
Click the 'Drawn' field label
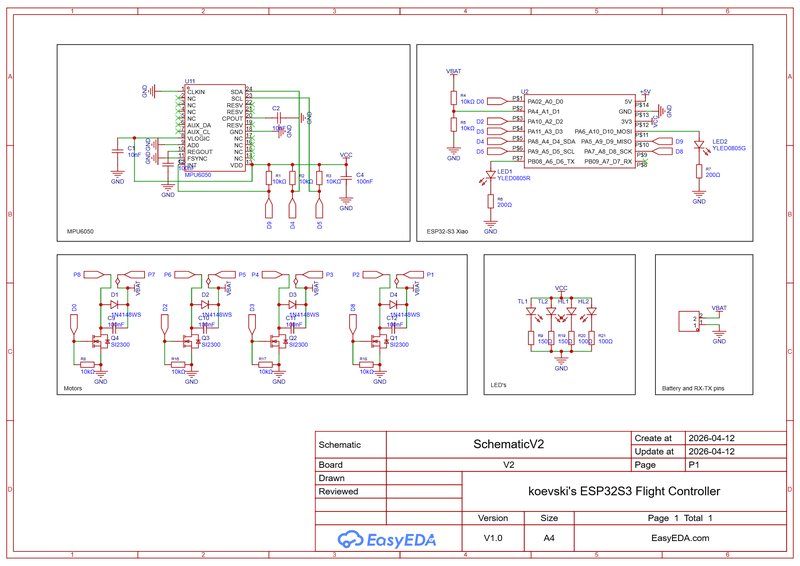(x=332, y=478)
